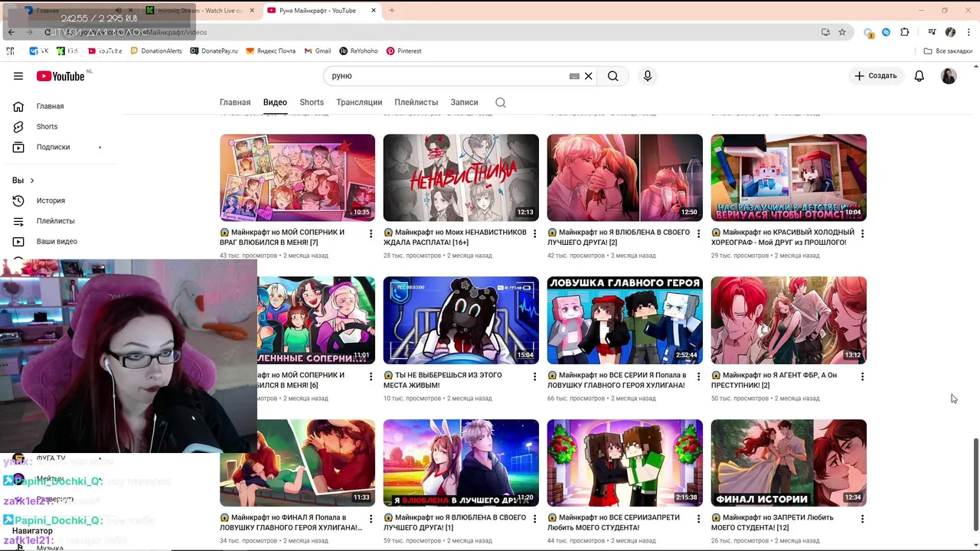Open options for АГЕНТ ФБР video

point(862,377)
